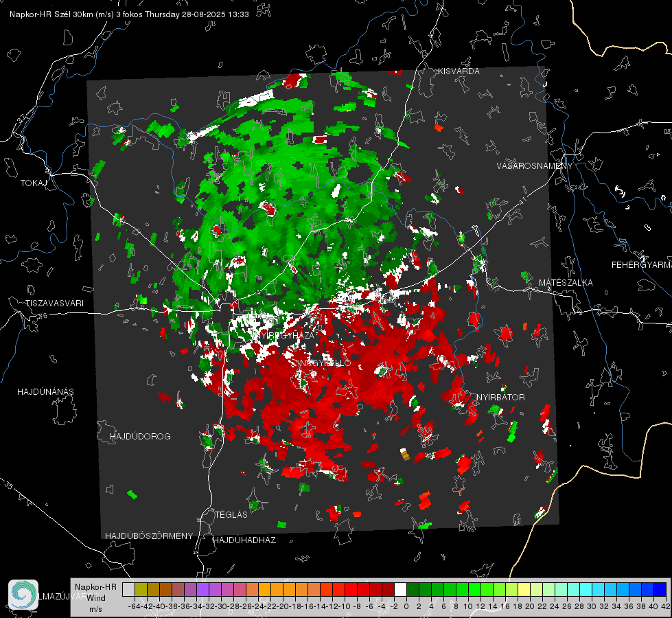Click the TISZAVASVARI town label
This screenshot has width=672, height=618.
coord(54,304)
